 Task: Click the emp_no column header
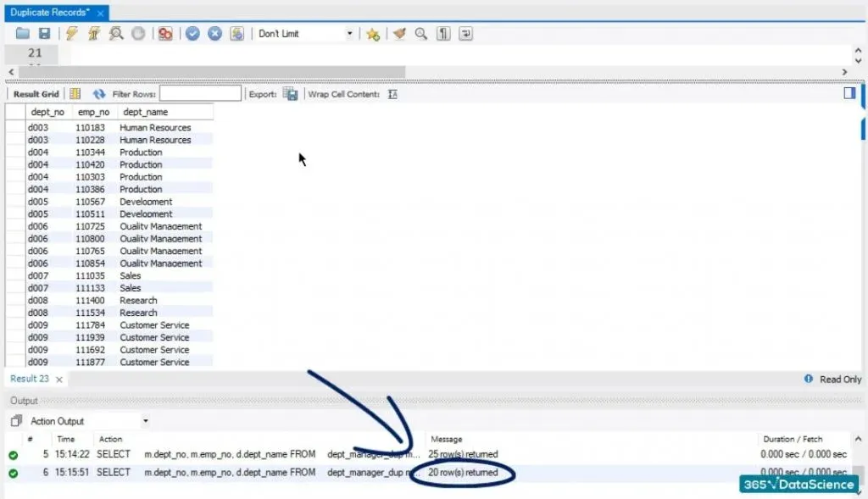[92, 112]
